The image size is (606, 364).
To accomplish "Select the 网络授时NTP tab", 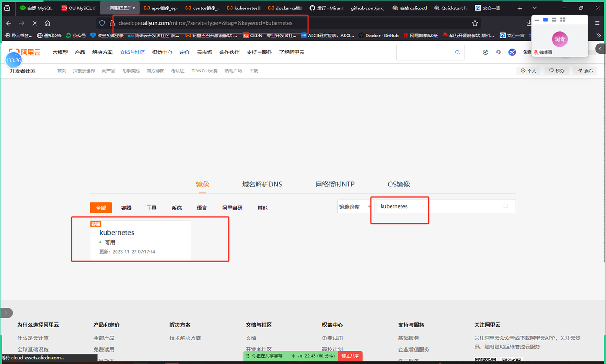I will pos(335,185).
